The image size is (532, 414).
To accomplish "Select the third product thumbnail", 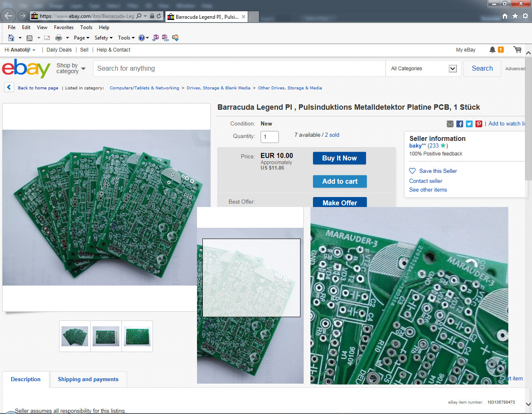I will [x=137, y=336].
